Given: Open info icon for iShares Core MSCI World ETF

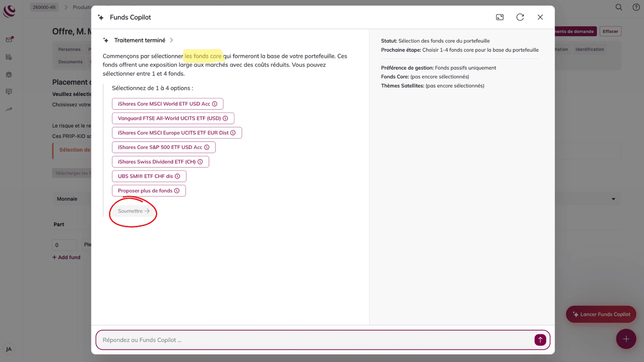Looking at the screenshot, I should (215, 104).
